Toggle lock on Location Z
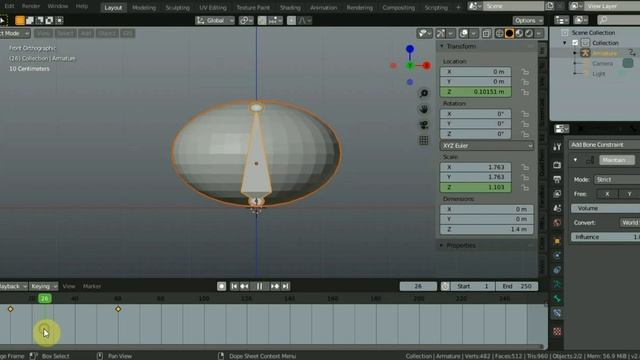Viewport: 640px width, 360px height. 525,92
